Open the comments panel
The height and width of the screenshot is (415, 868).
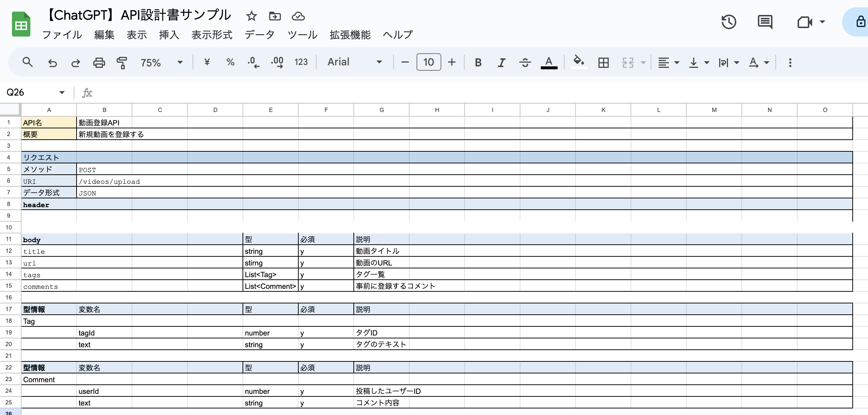point(765,22)
